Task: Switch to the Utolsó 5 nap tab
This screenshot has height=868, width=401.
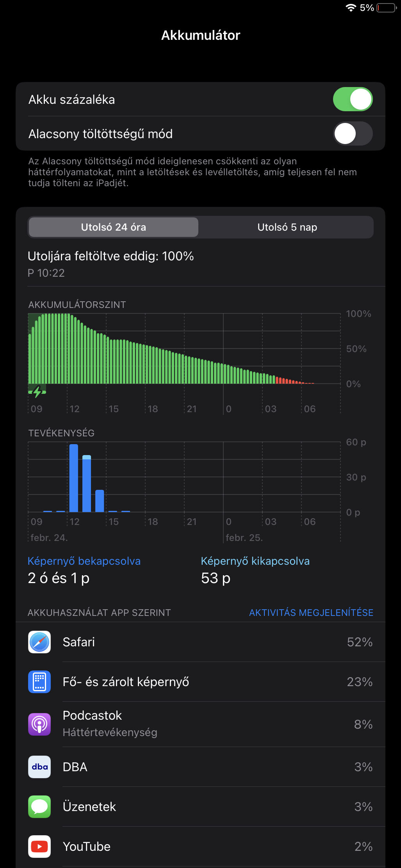Action: (287, 227)
